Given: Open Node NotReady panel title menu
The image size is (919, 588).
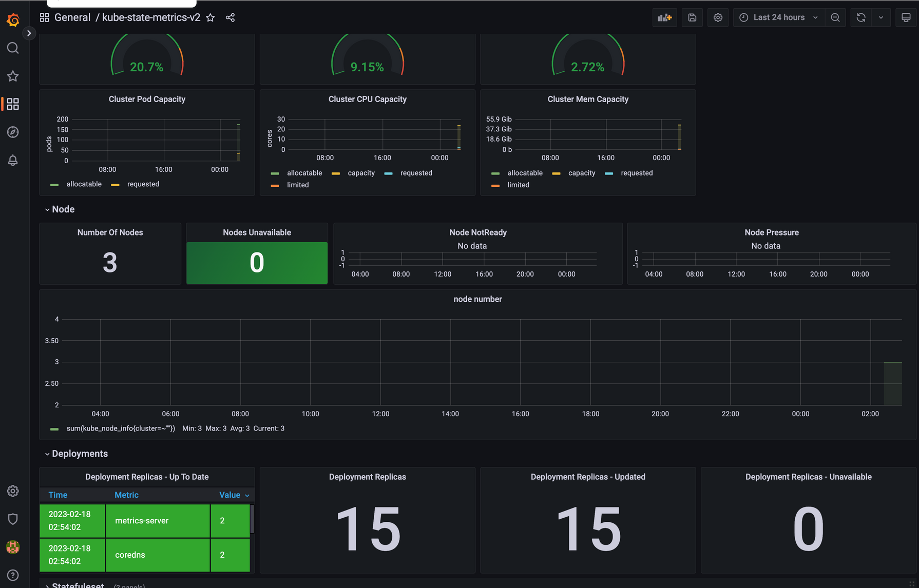Looking at the screenshot, I should pyautogui.click(x=478, y=232).
